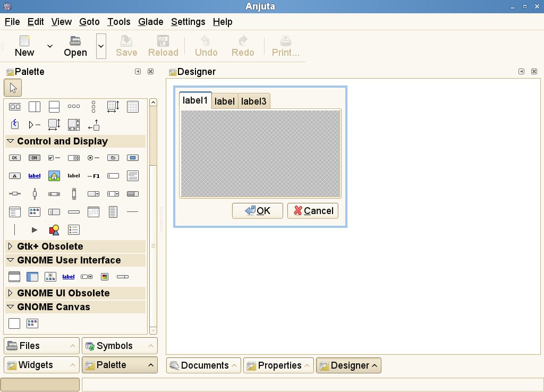Toggle the Palette dock pane button
The width and height of the screenshot is (544, 392).
click(120, 365)
